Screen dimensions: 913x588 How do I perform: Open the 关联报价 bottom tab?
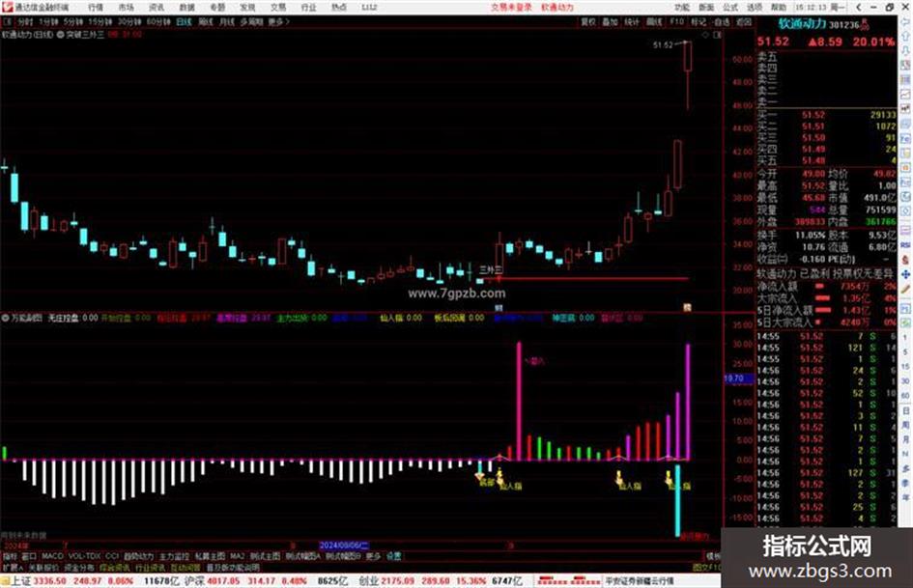click(43, 568)
